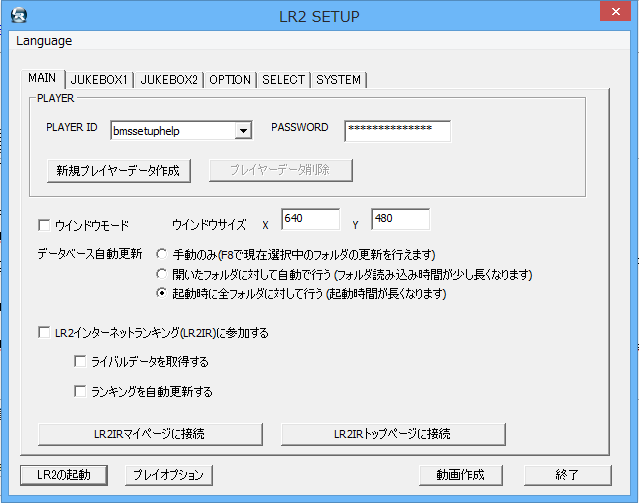Enable the ウインドウモード checkbox
639x503 pixels.
(x=44, y=225)
